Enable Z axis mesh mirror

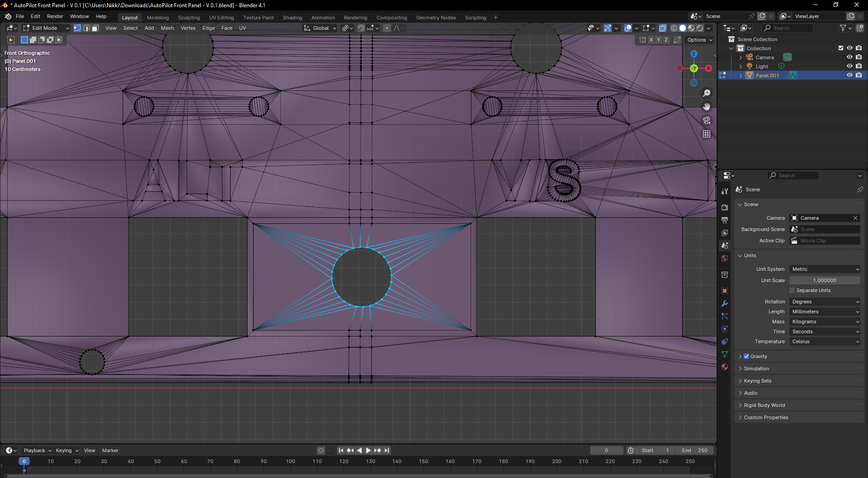[x=666, y=40]
